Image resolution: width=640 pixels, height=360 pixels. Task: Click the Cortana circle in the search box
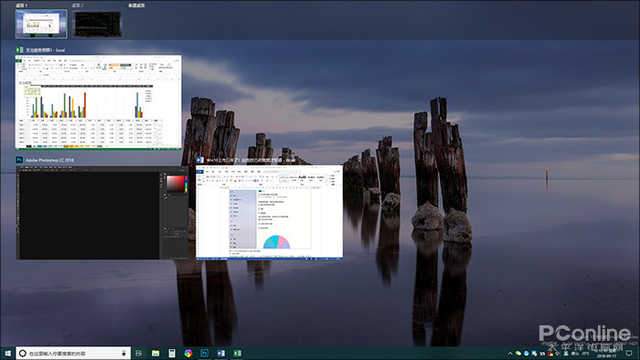coord(23,353)
